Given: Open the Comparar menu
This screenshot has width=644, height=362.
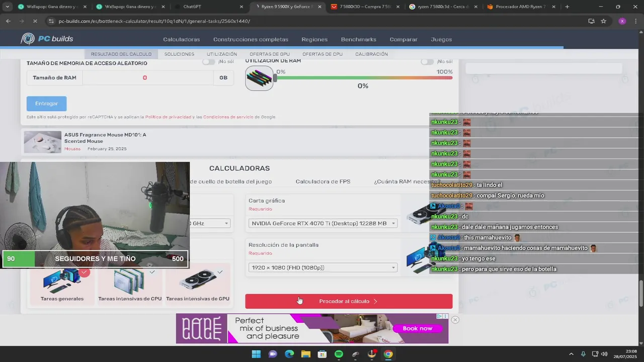Looking at the screenshot, I should 404,39.
